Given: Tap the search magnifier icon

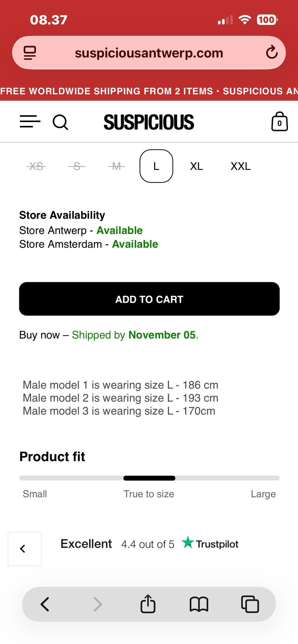Looking at the screenshot, I should tap(60, 122).
